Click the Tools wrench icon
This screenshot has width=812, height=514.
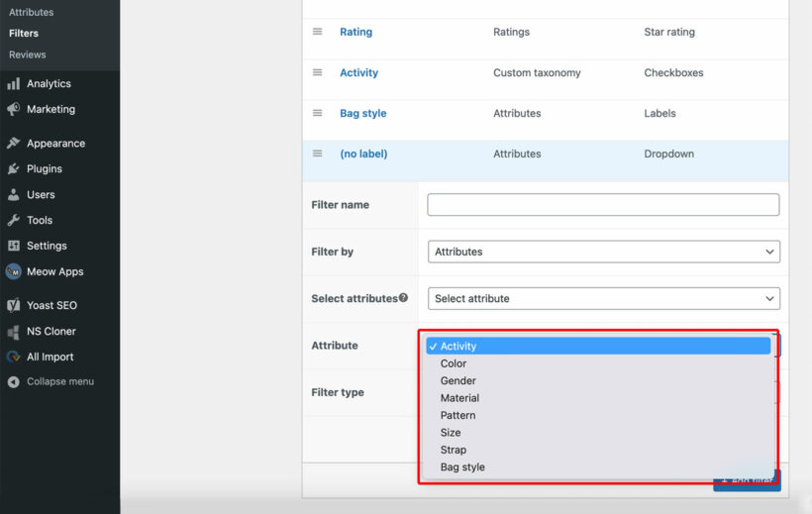[14, 220]
